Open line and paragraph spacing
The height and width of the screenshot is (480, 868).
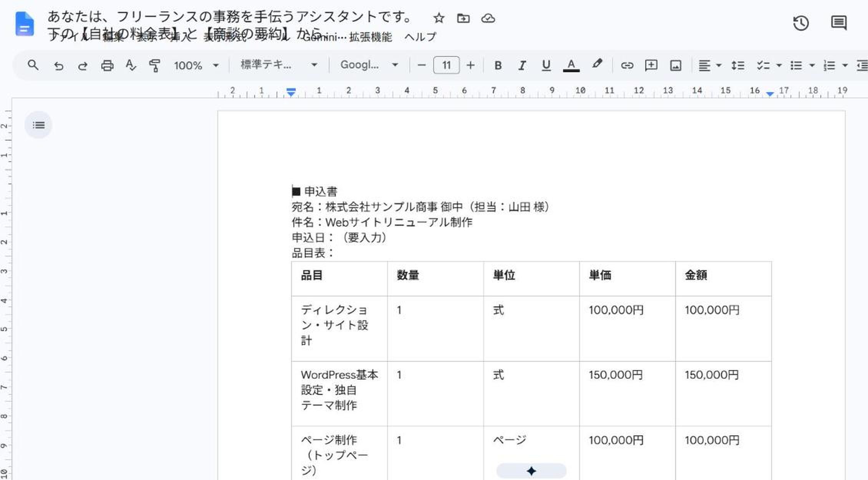(737, 66)
